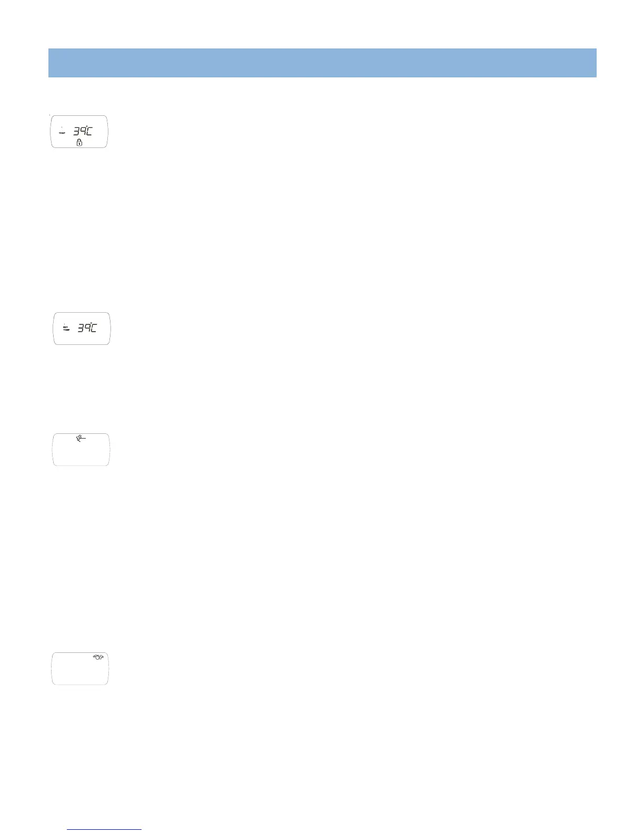Select the display image showing the bubbles
This screenshot has height=834, width=644.
tap(80, 669)
